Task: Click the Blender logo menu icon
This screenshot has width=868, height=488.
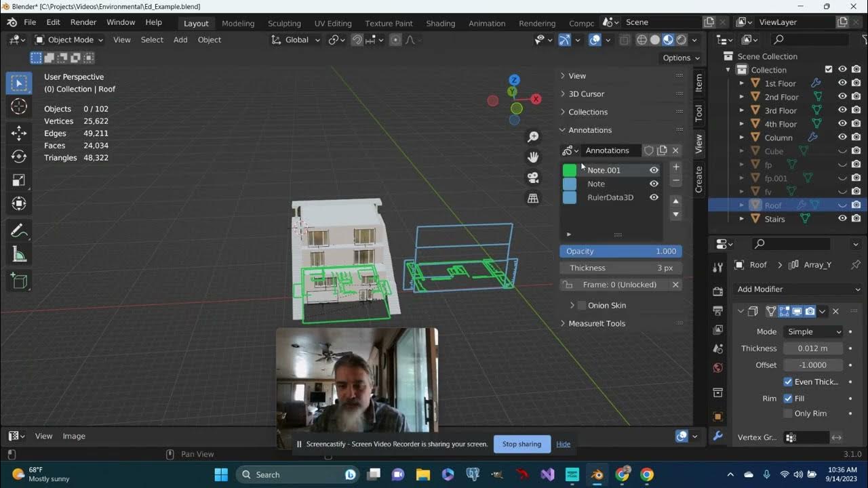Action: pyautogui.click(x=12, y=22)
